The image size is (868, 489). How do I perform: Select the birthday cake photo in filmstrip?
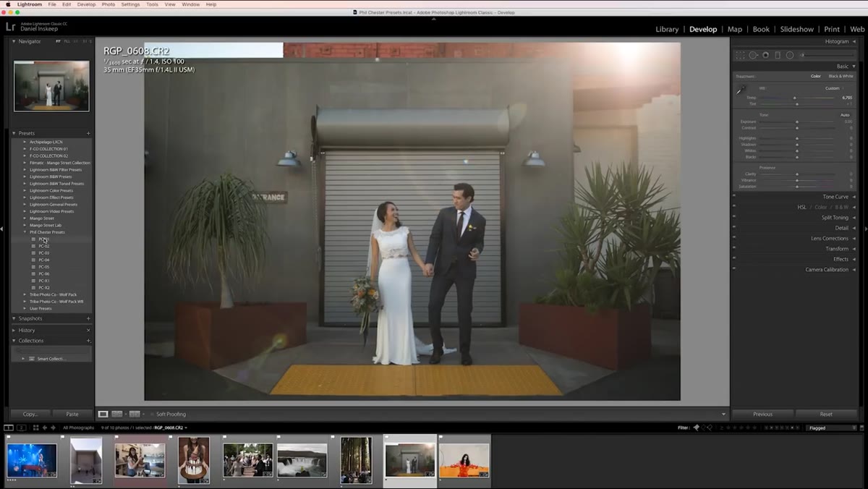click(x=194, y=459)
